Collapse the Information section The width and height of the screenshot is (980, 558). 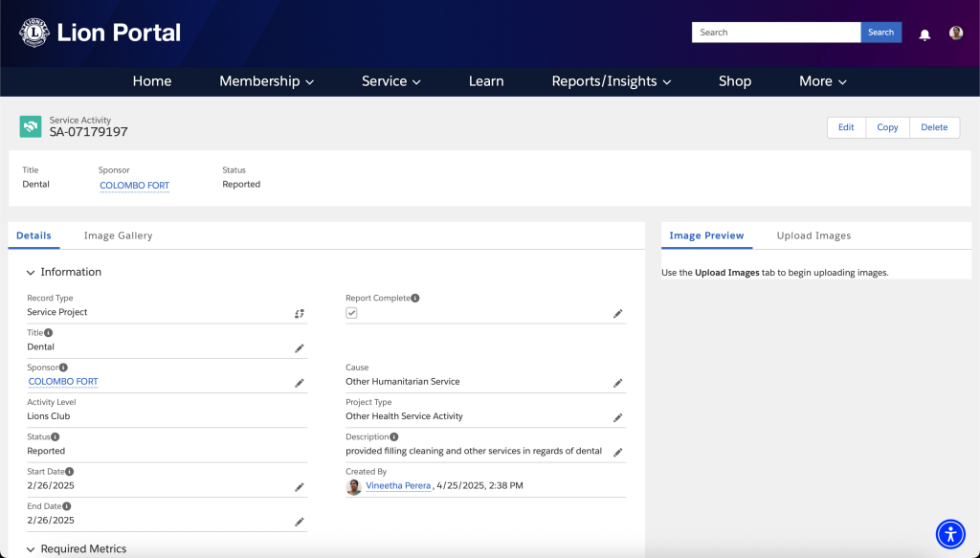click(31, 273)
